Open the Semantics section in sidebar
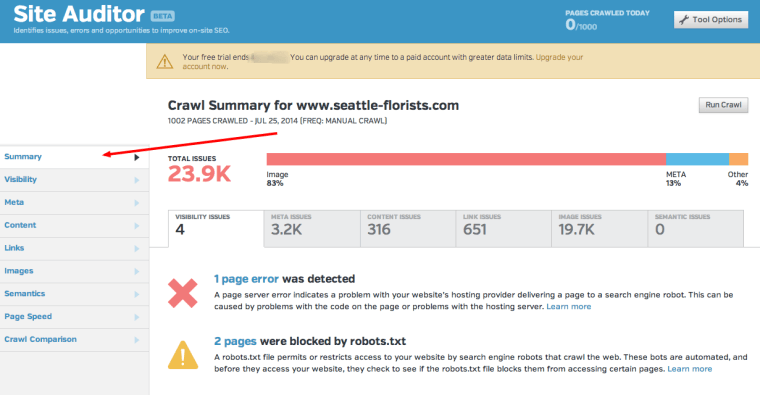This screenshot has height=395, width=760. 74,294
